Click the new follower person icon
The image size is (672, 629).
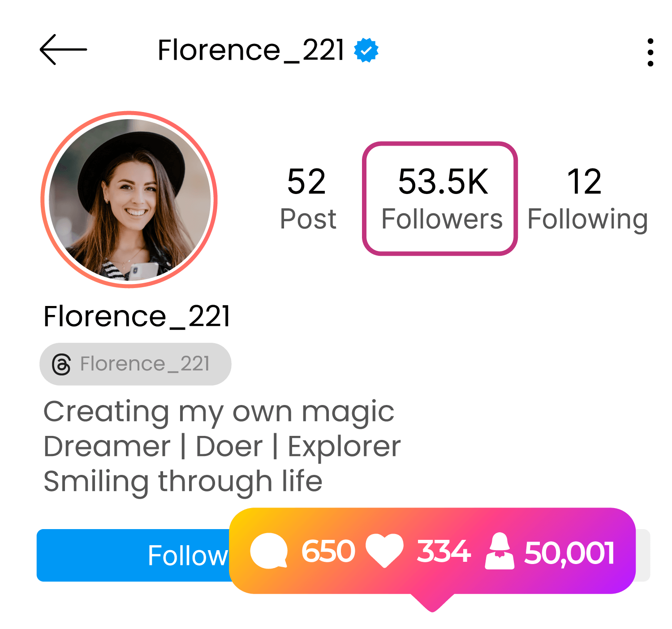[x=500, y=551]
